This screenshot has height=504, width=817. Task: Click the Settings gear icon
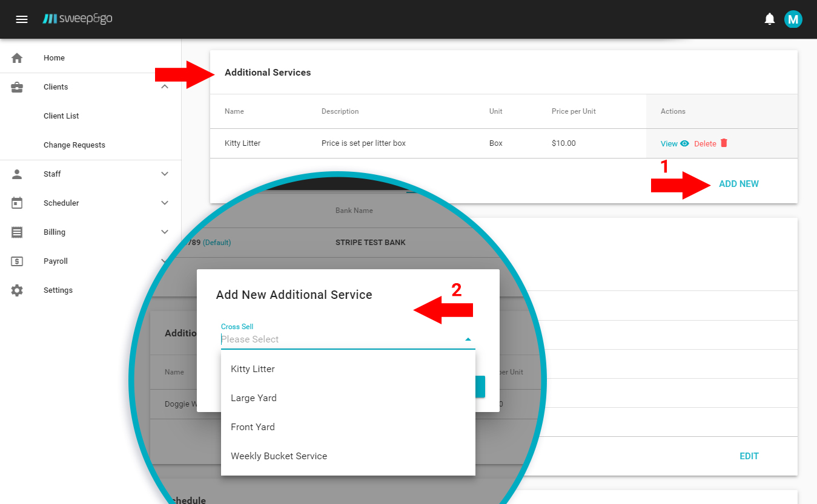point(17,290)
